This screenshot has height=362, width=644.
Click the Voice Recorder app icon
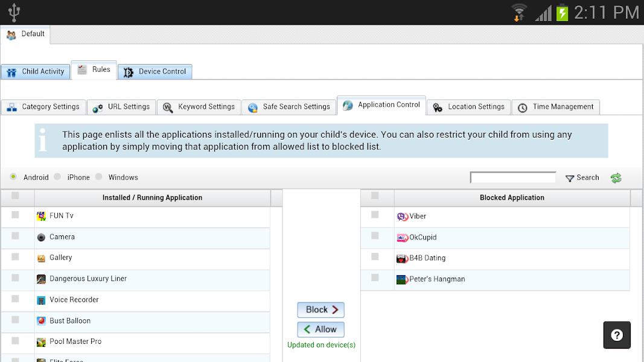tap(41, 300)
